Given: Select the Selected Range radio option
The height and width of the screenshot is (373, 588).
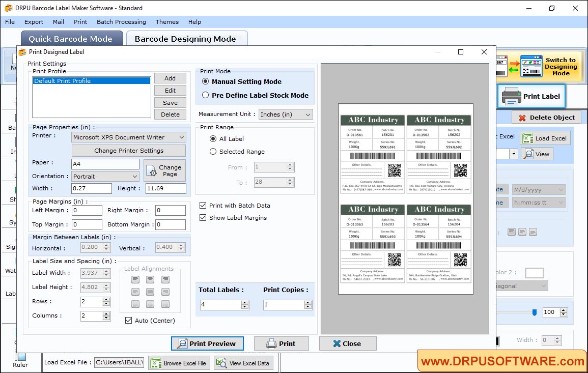Looking at the screenshot, I should tap(213, 152).
